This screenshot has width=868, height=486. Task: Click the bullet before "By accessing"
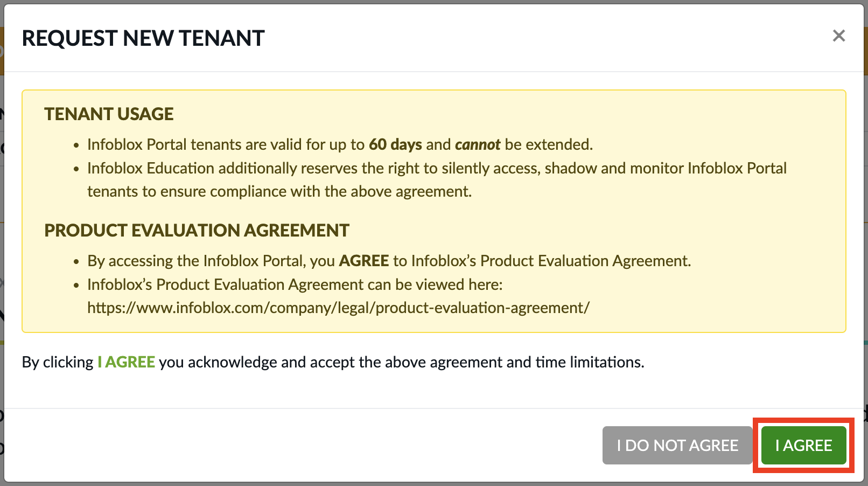[x=76, y=262]
